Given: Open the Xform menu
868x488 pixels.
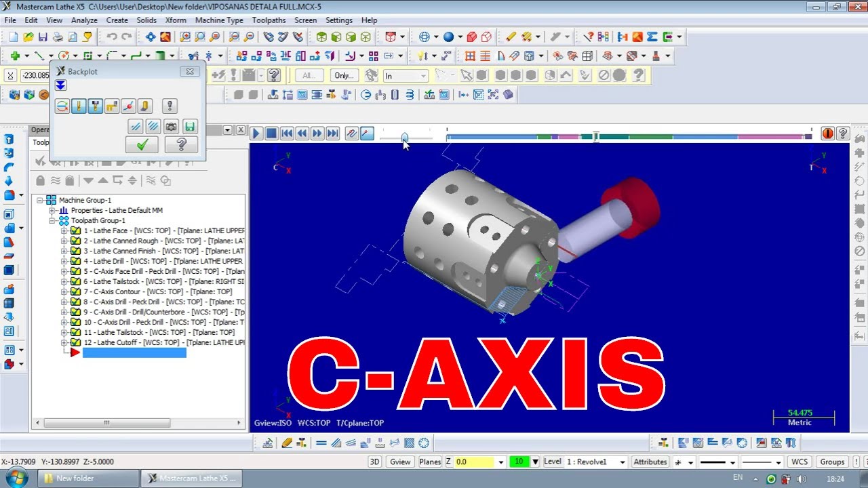Looking at the screenshot, I should pyautogui.click(x=176, y=20).
